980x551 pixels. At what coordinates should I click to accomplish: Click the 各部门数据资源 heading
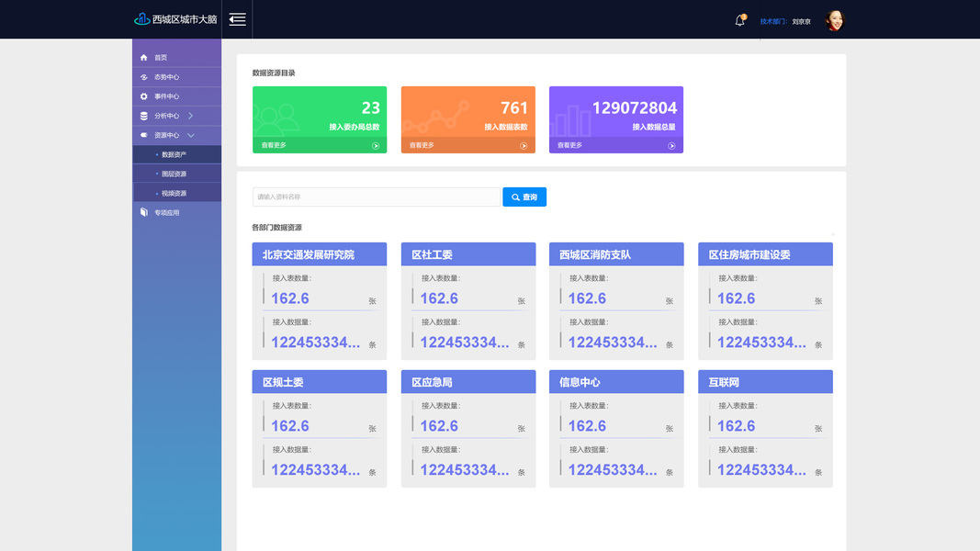pyautogui.click(x=276, y=228)
